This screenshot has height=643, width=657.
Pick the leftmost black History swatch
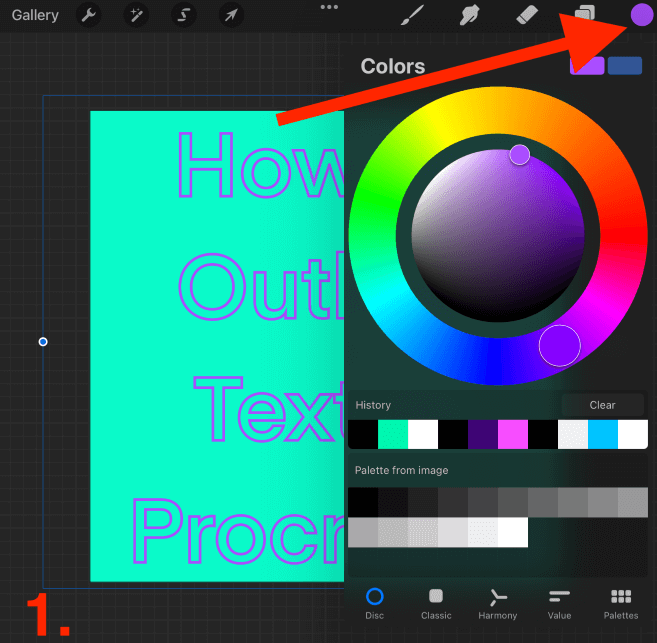[363, 434]
